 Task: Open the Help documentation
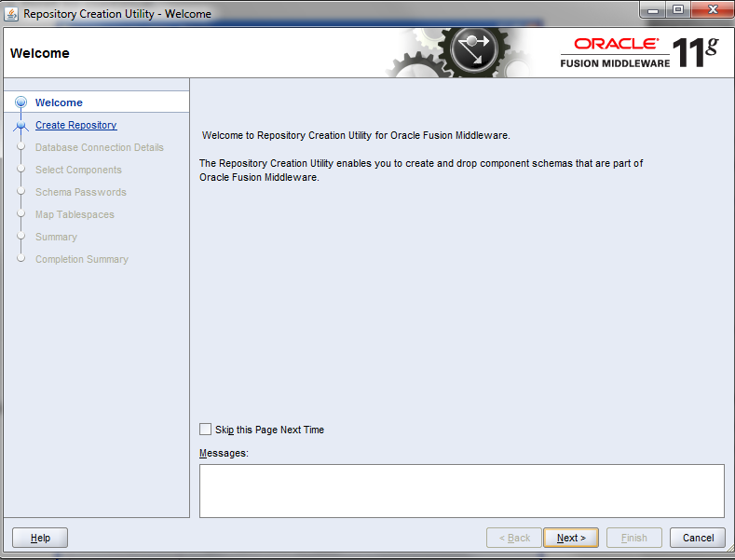tap(40, 538)
